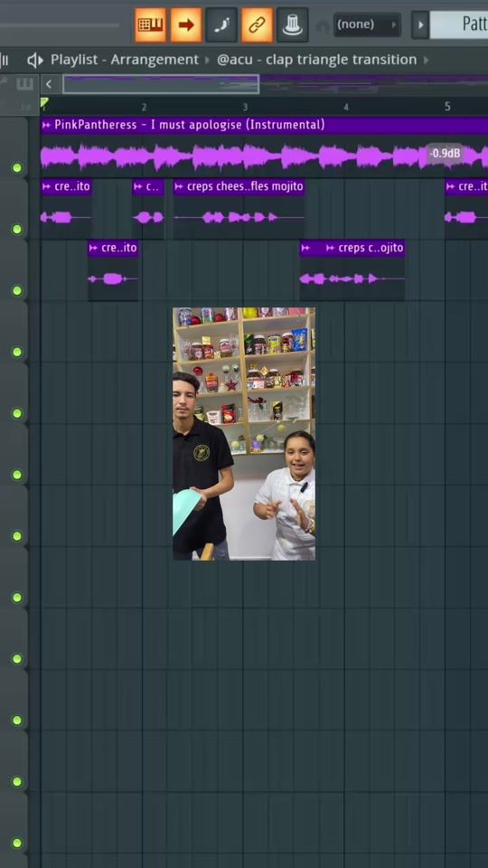488x868 pixels.
Task: Toggle mute LED of fifth playlist track
Action: (17, 413)
